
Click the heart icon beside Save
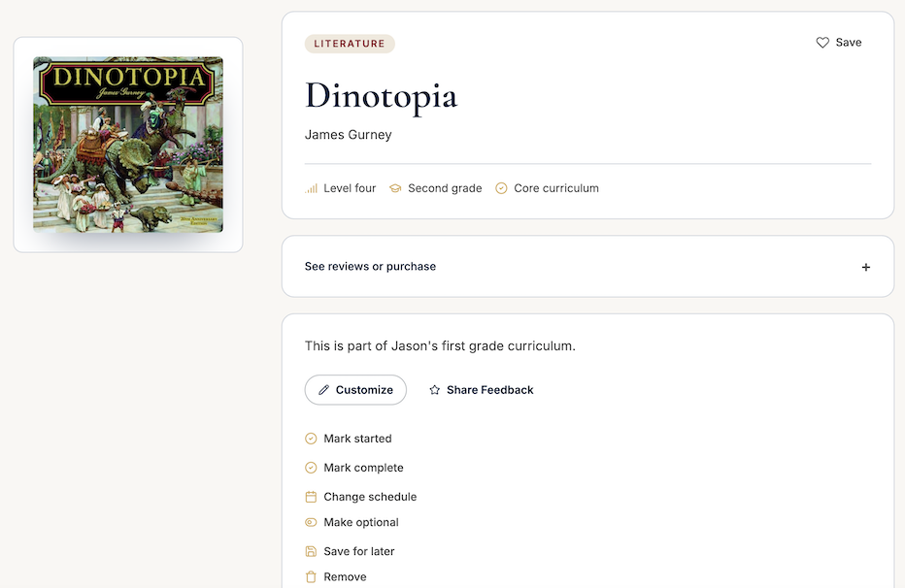(822, 43)
